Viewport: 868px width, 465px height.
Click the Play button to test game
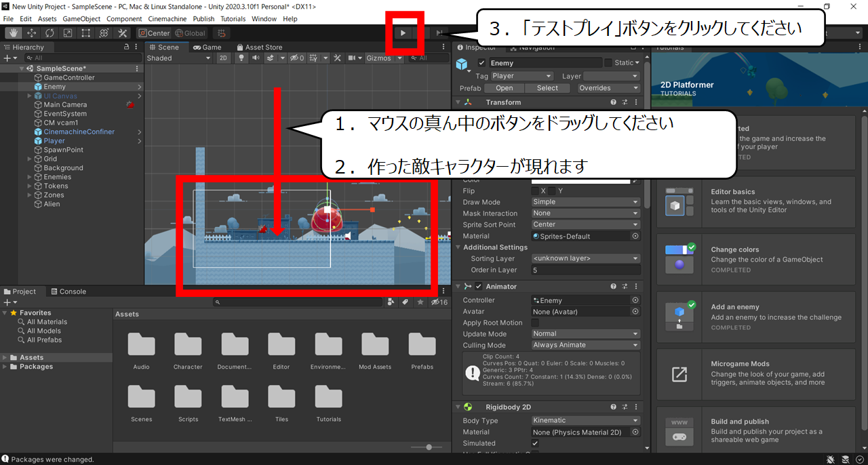[x=403, y=33]
